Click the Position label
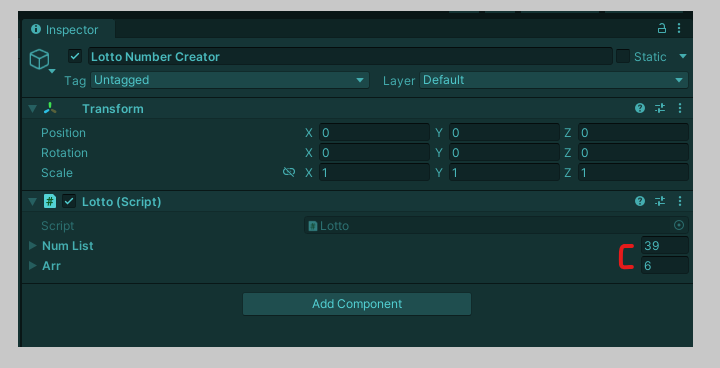720x368 pixels. (x=63, y=133)
